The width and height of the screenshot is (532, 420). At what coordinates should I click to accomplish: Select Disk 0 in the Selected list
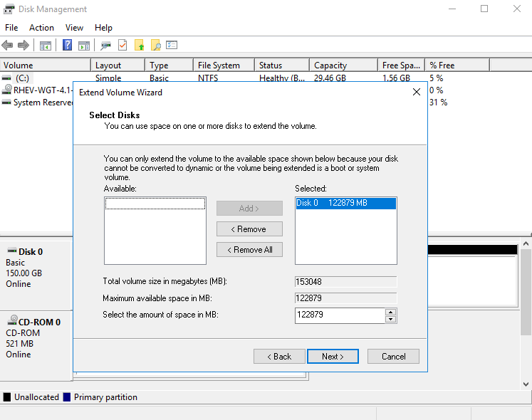coord(345,204)
